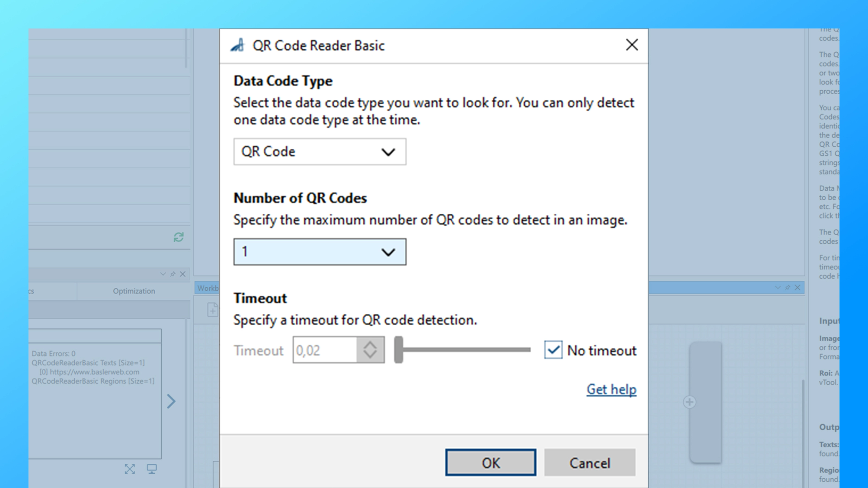The height and width of the screenshot is (488, 868).
Task: Click the new document icon under Workbench
Action: [213, 310]
